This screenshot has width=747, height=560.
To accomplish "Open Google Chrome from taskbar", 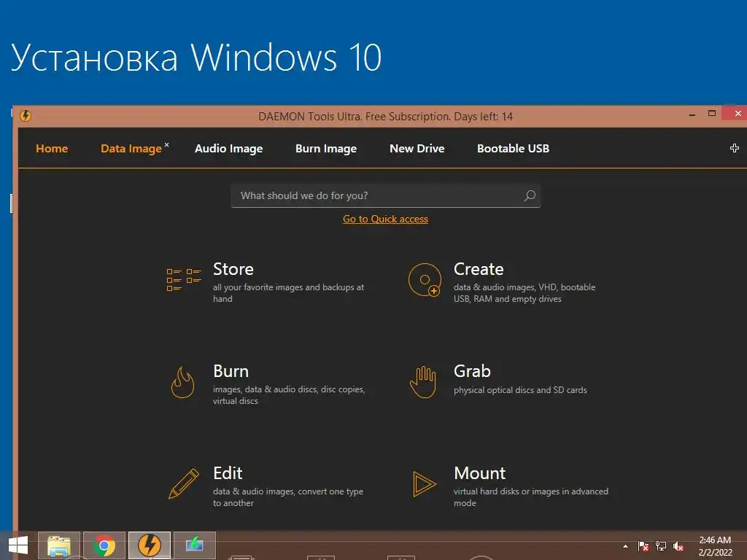I will tap(104, 545).
